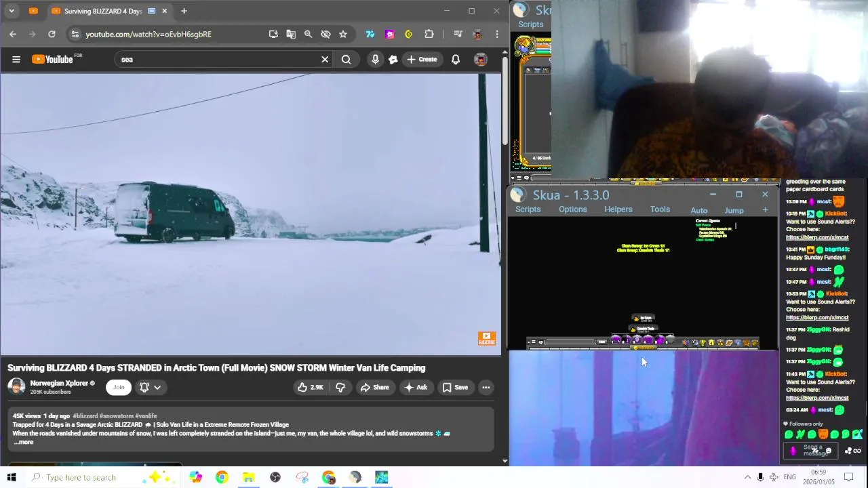Expand the video description with ...more
The width and height of the screenshot is (868, 488).
(x=23, y=442)
